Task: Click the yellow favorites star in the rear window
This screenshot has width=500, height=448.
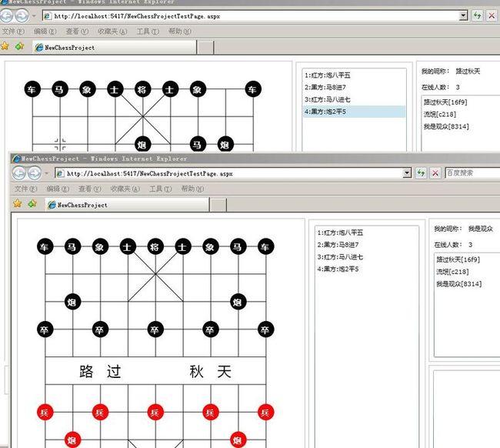Action: pyautogui.click(x=5, y=46)
